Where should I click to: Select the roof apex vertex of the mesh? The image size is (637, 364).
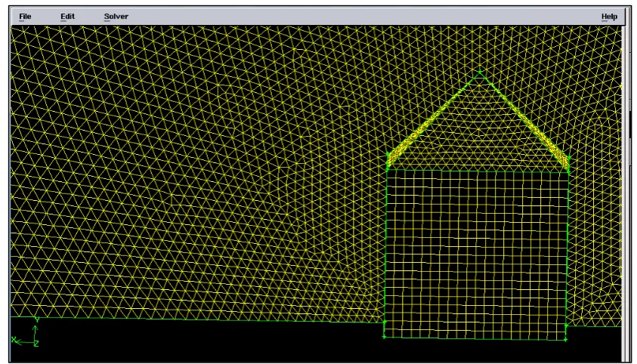pos(480,72)
